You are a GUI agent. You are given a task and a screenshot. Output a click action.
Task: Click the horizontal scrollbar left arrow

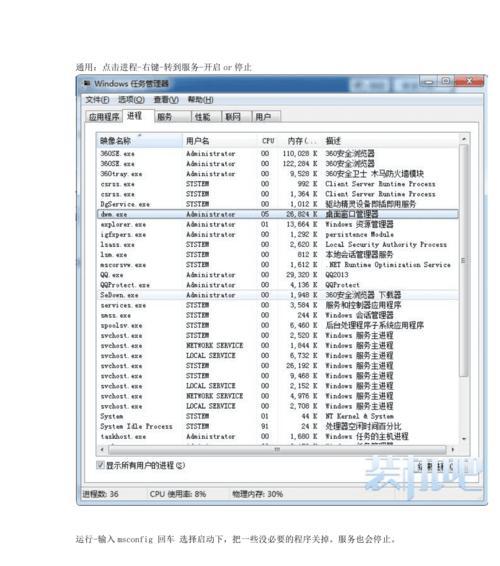pyautogui.click(x=102, y=449)
